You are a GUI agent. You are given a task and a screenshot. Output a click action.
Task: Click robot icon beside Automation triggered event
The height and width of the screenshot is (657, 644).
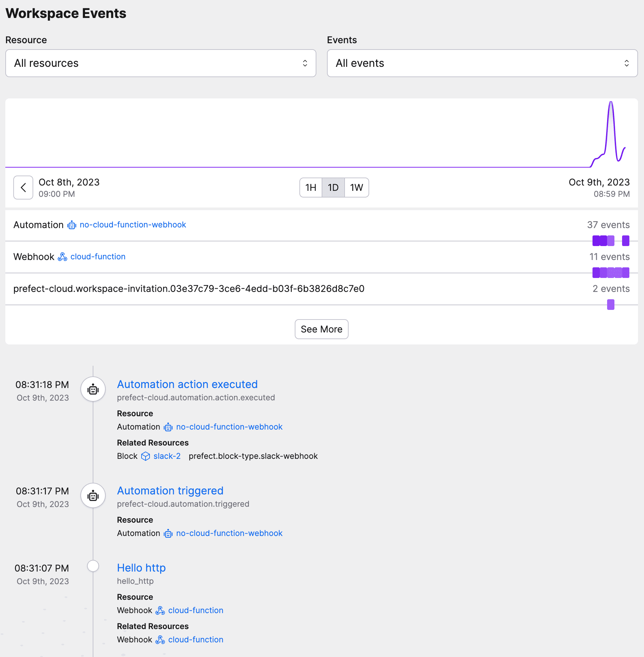[93, 495]
